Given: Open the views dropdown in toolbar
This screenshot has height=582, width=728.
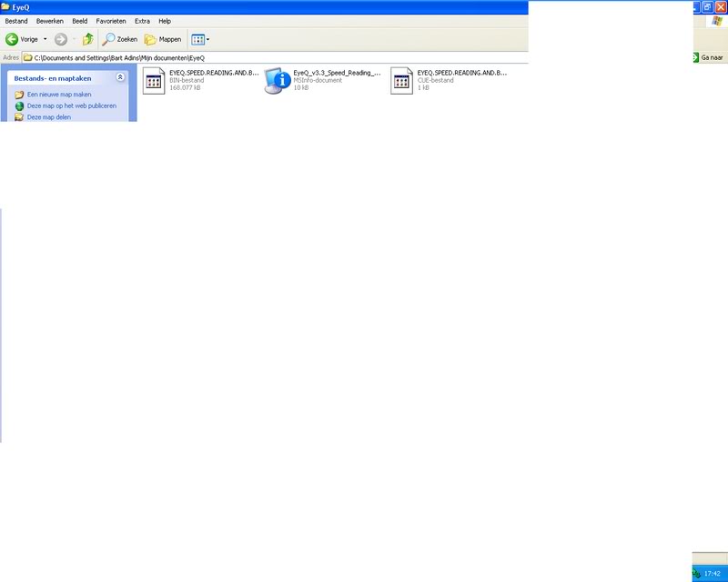Looking at the screenshot, I should click(x=200, y=39).
